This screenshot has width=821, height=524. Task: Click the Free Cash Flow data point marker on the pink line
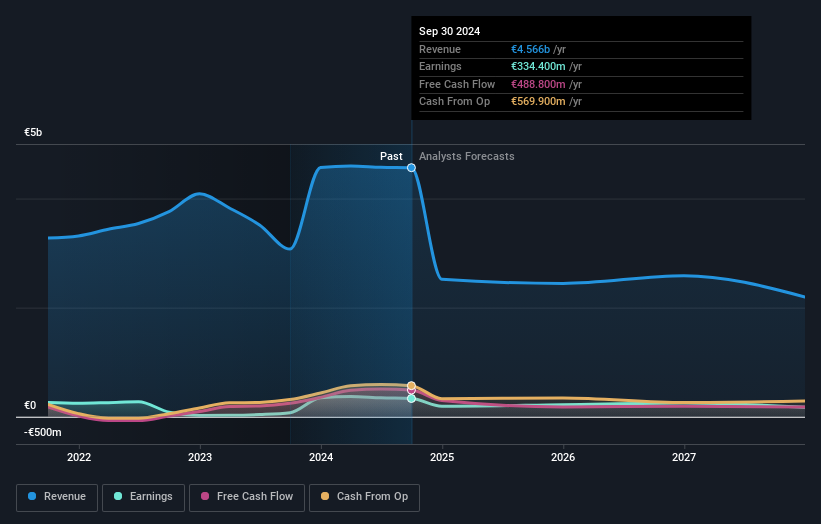click(412, 391)
